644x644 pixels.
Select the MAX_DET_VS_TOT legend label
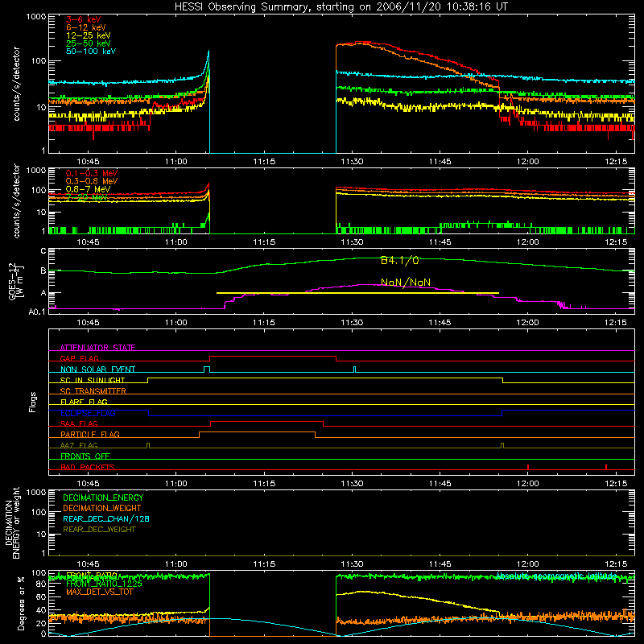click(x=99, y=592)
